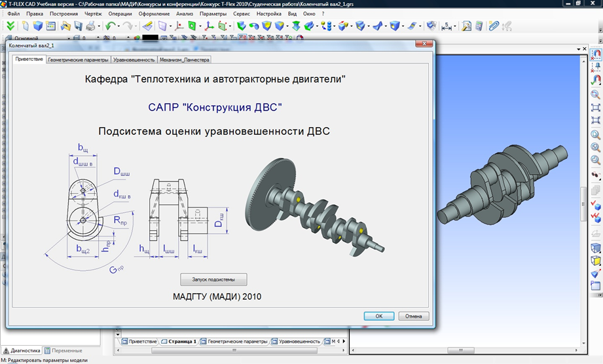The image size is (603, 364).
Task: Open the calculator variables icon
Action: coord(479,26)
